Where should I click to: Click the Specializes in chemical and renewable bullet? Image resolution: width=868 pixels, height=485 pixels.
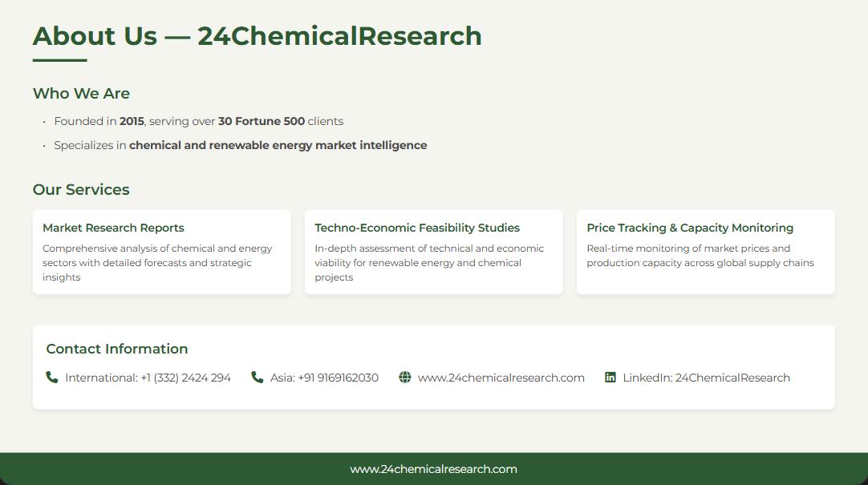pyautogui.click(x=241, y=145)
